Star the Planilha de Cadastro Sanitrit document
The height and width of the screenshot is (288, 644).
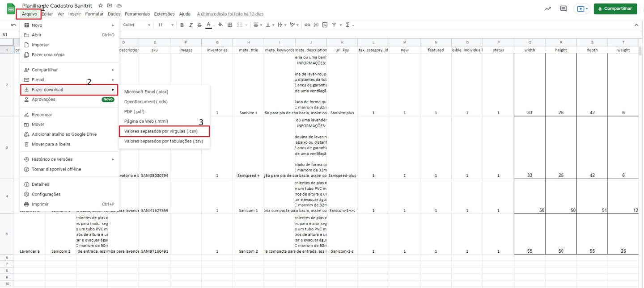tap(101, 6)
